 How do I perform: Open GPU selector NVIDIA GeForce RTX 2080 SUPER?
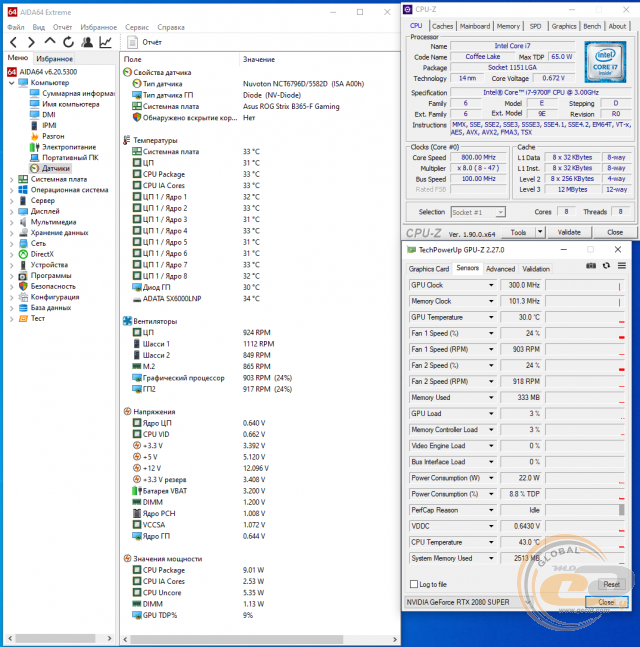tap(468, 602)
